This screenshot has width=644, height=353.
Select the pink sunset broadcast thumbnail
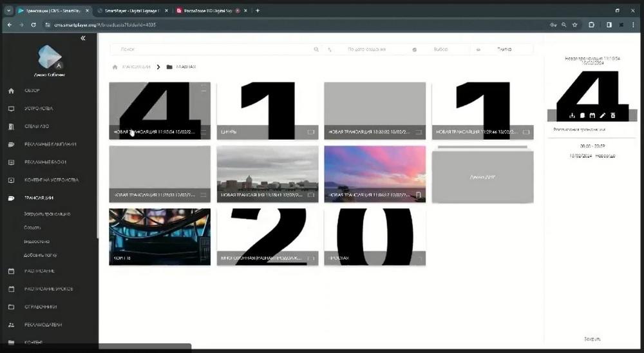point(375,174)
